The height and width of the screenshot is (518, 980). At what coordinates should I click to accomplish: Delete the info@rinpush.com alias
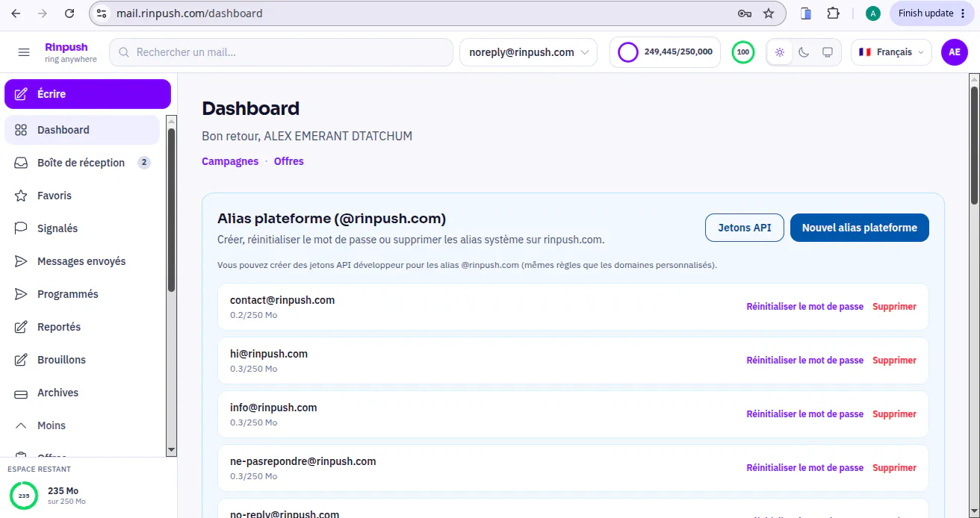[894, 414]
